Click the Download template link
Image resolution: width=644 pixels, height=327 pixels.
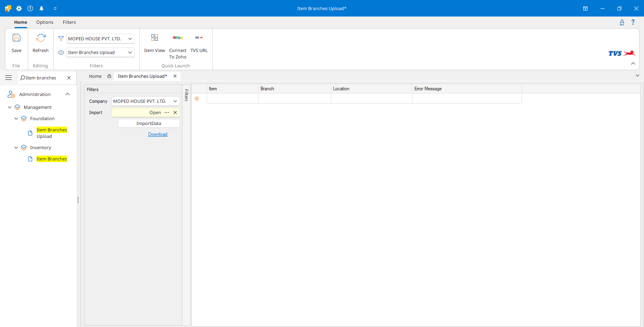pyautogui.click(x=157, y=134)
